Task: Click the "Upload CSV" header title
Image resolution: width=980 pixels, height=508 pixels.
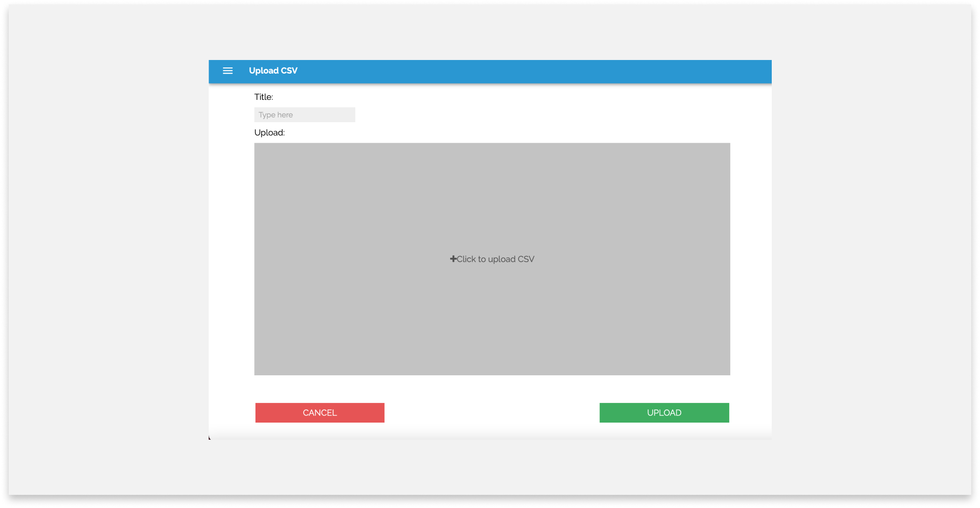Action: click(273, 71)
